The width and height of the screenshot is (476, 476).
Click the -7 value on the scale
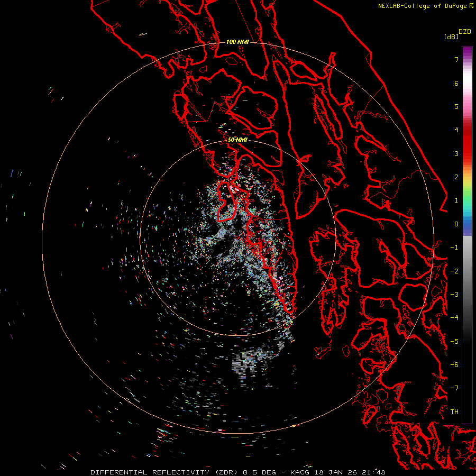pos(454,388)
